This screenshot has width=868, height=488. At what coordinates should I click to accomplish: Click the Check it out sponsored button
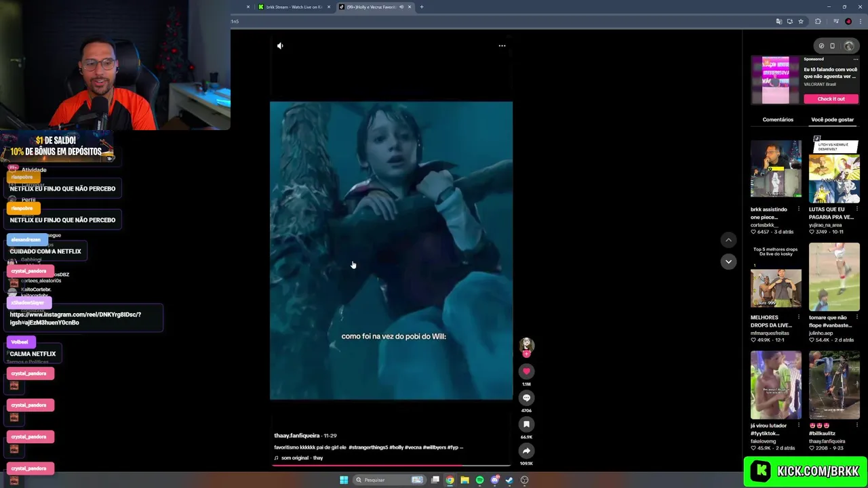tap(831, 99)
